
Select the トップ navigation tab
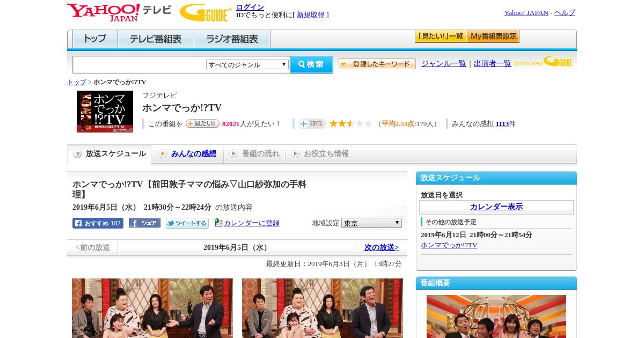(95, 39)
